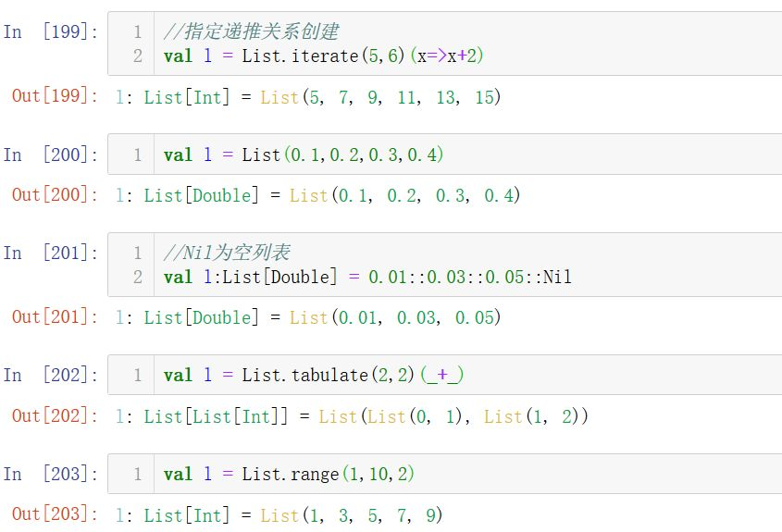Click the Out[202] output prompt
Screen dimensions: 782x532
pyautogui.click(x=54, y=416)
